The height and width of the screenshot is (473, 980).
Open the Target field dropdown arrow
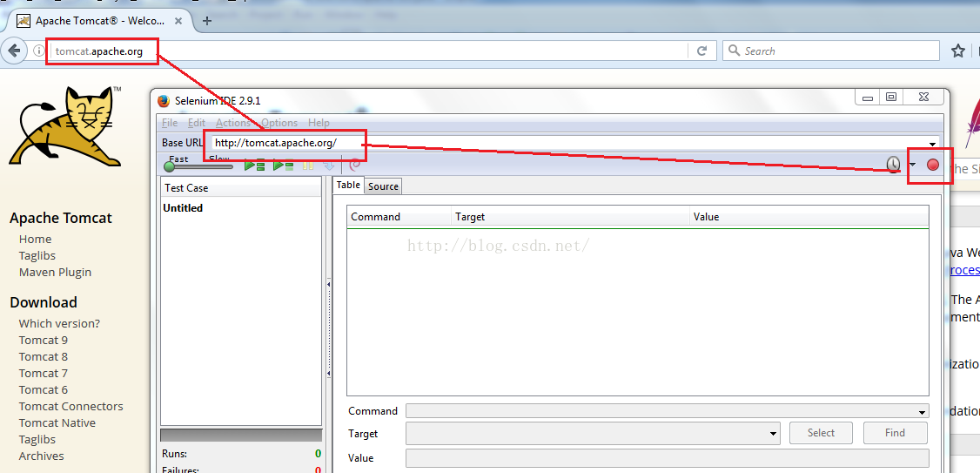(x=774, y=433)
